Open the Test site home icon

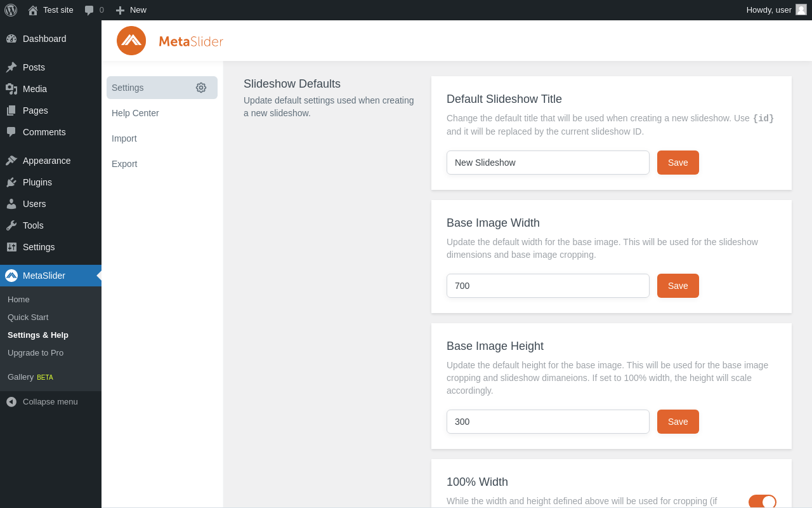point(33,10)
